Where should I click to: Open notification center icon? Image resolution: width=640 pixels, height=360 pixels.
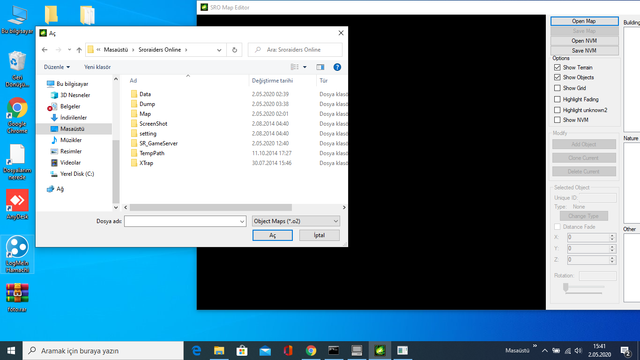625,351
